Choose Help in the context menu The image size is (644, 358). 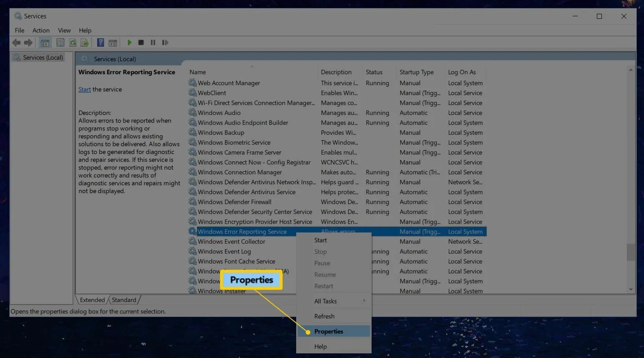(x=334, y=346)
